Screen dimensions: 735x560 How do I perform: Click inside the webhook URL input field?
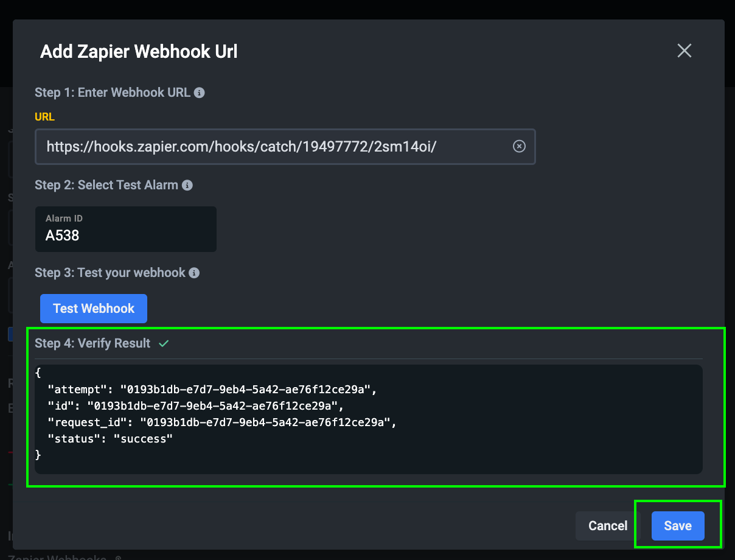click(274, 146)
